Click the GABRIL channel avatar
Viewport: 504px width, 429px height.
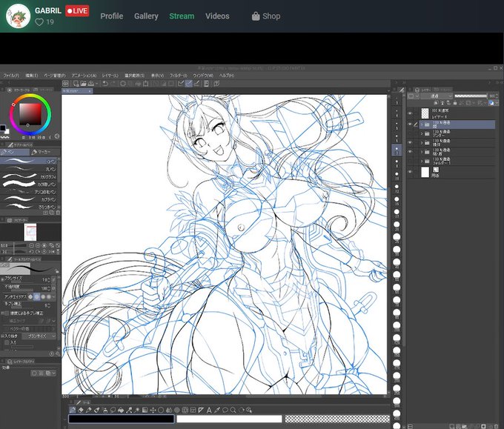click(x=18, y=16)
